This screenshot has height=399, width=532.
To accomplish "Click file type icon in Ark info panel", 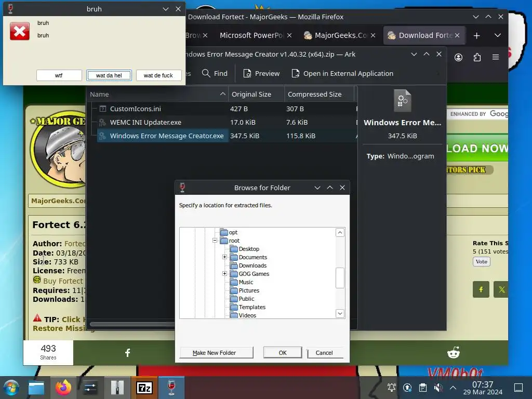I will click(403, 100).
